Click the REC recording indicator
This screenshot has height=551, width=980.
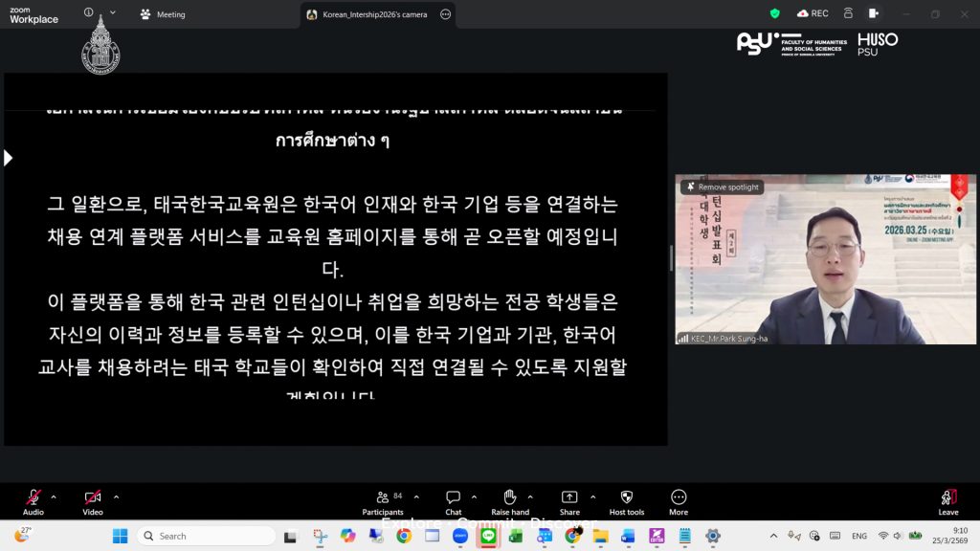click(x=813, y=13)
